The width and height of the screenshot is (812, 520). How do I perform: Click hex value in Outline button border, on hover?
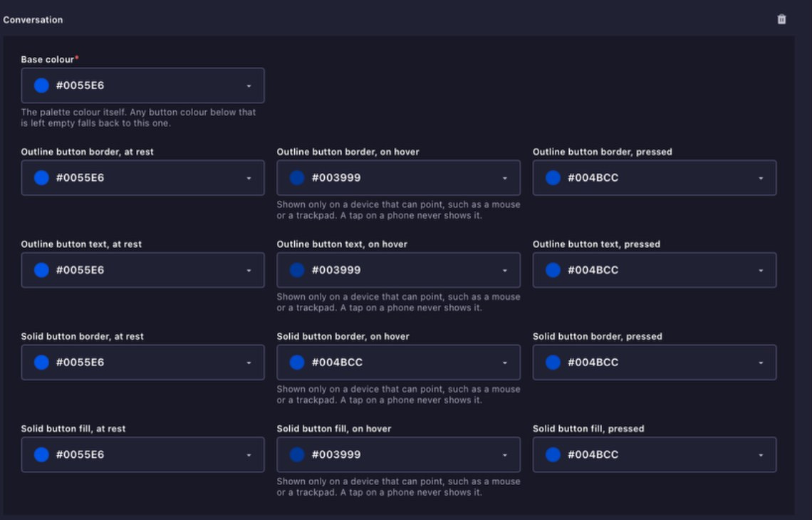(x=336, y=177)
